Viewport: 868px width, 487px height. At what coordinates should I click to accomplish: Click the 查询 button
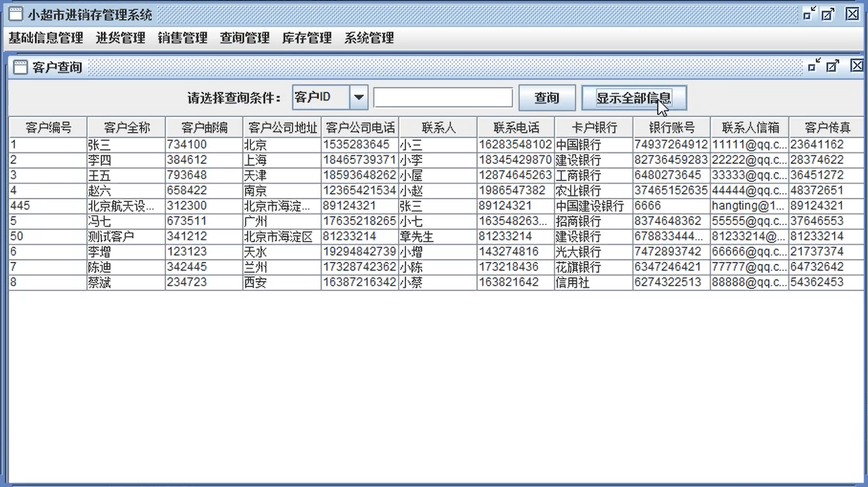(547, 98)
